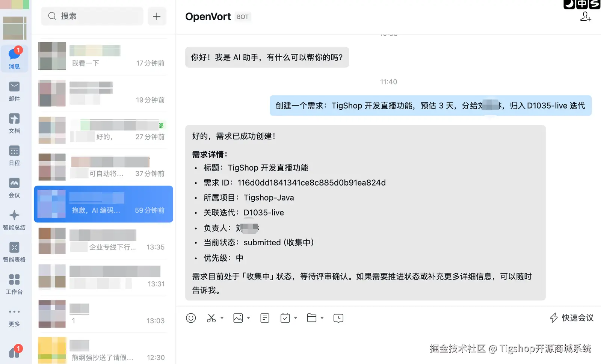This screenshot has height=364, width=601.
Task: Click the user avatar at sidebar top
Action: coord(15,28)
